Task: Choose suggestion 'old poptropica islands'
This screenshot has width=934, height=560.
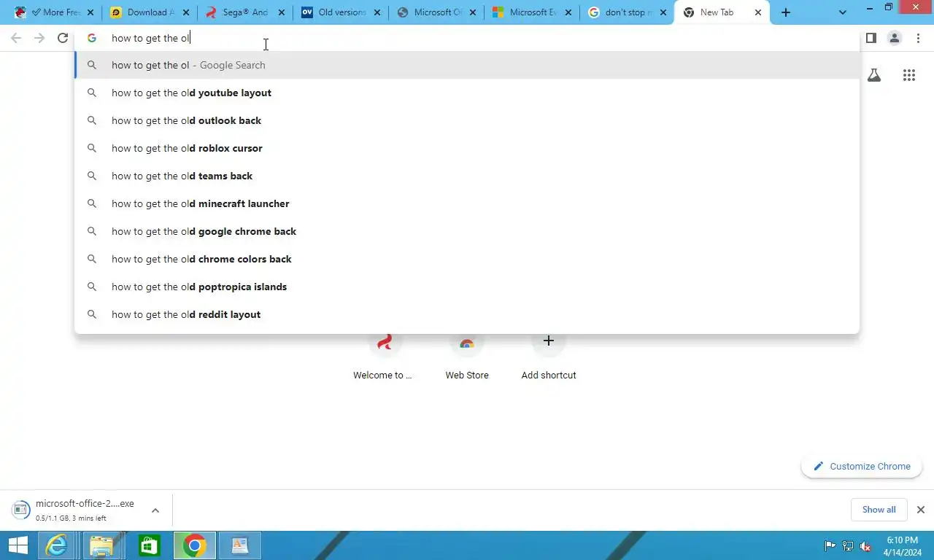Action: (467, 287)
